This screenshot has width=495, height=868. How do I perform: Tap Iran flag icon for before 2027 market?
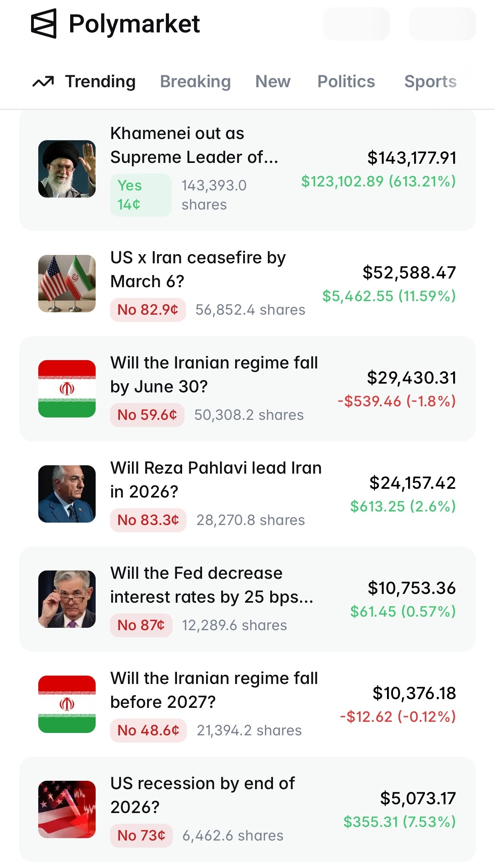click(x=67, y=704)
